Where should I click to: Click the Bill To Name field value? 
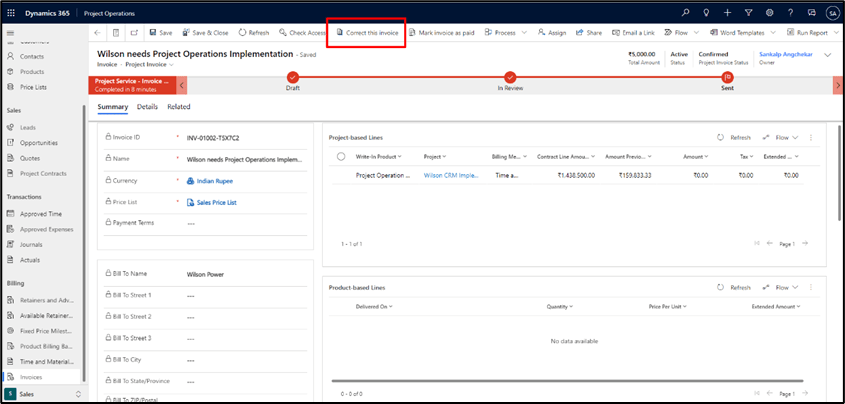coord(205,273)
